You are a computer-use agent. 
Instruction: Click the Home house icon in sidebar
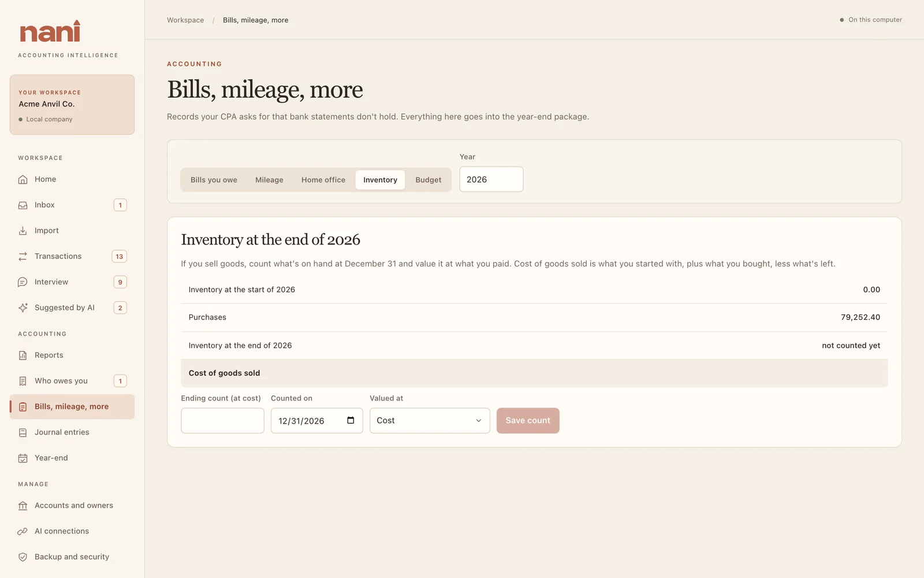point(23,180)
